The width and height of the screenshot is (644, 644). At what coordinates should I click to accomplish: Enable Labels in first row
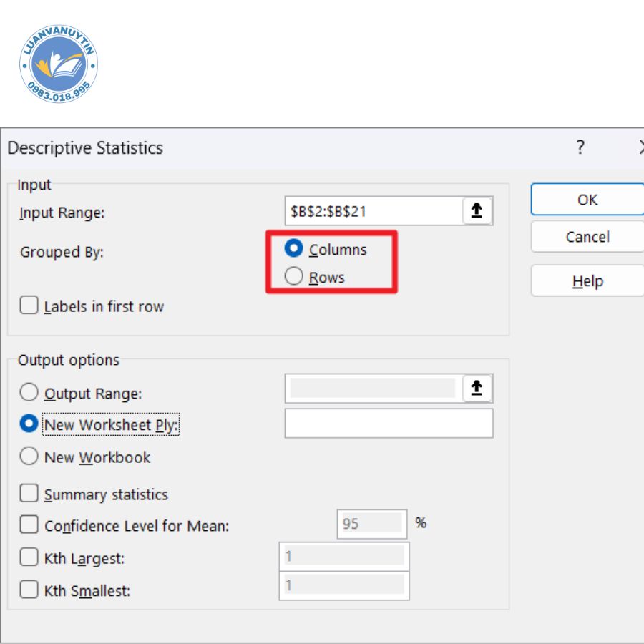(x=29, y=306)
